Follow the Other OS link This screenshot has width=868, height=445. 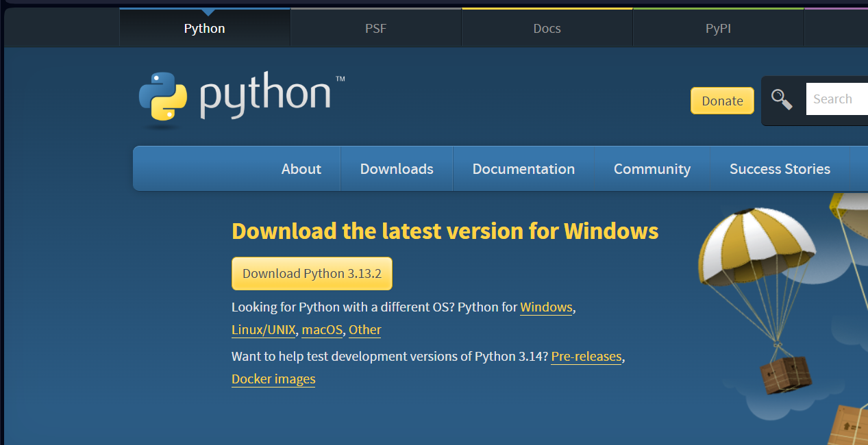(365, 330)
